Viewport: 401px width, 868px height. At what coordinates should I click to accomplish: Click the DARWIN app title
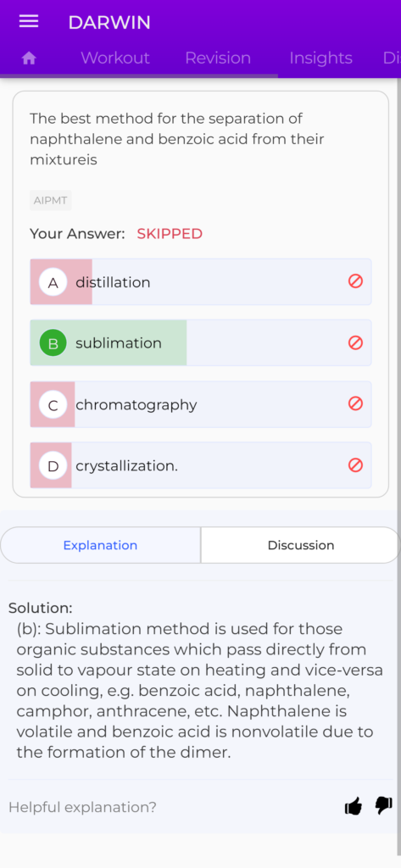(x=109, y=22)
